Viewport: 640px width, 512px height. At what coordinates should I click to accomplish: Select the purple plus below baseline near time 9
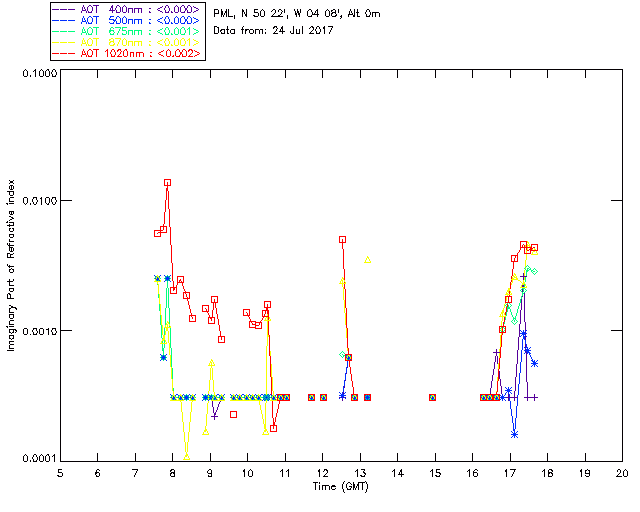[214, 416]
